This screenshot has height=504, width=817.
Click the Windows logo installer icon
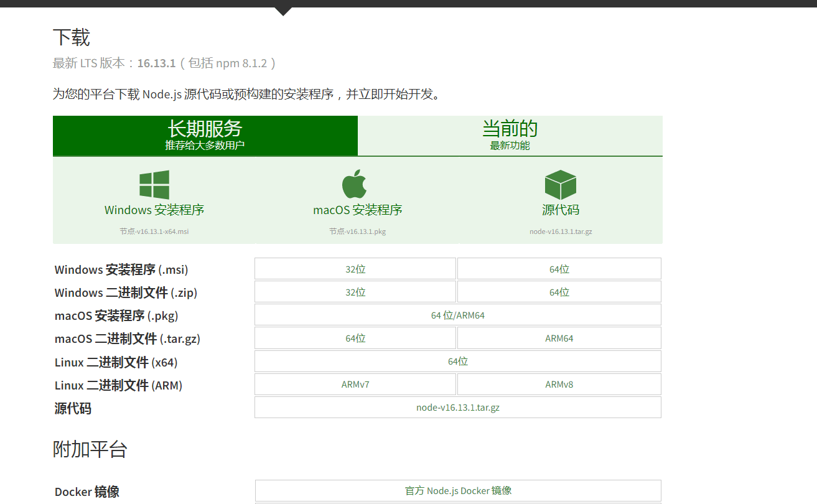coord(154,185)
